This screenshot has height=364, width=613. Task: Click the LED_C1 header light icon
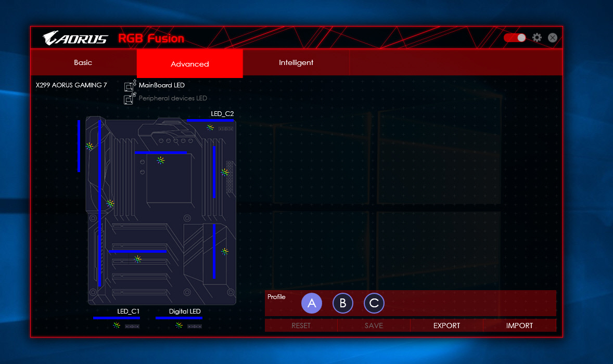[x=117, y=325]
